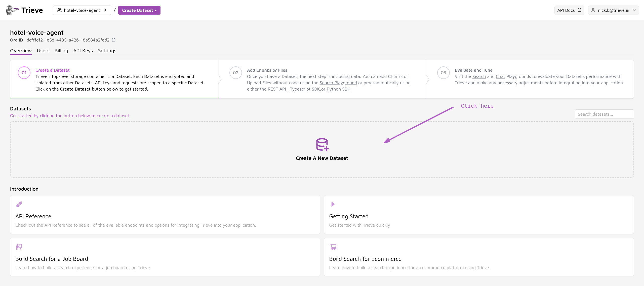Click the hotel-voice-agent page heading
This screenshot has width=644, height=286.
[37, 32]
